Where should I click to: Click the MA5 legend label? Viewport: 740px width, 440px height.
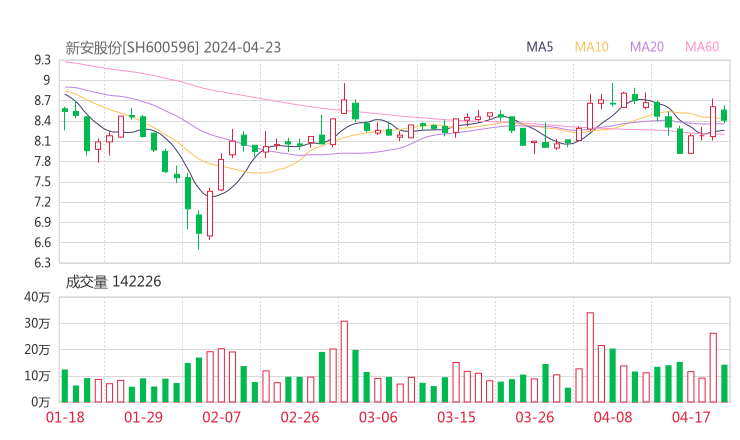coord(539,47)
